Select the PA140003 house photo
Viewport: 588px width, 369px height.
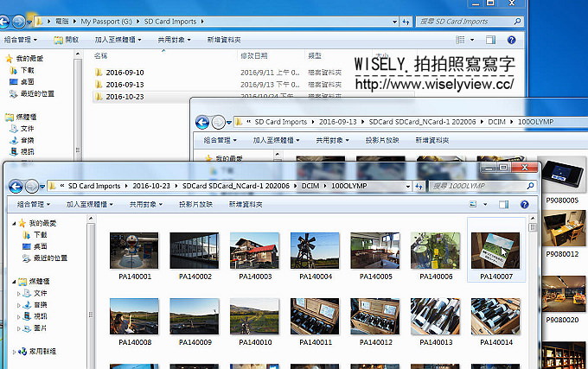(x=254, y=251)
